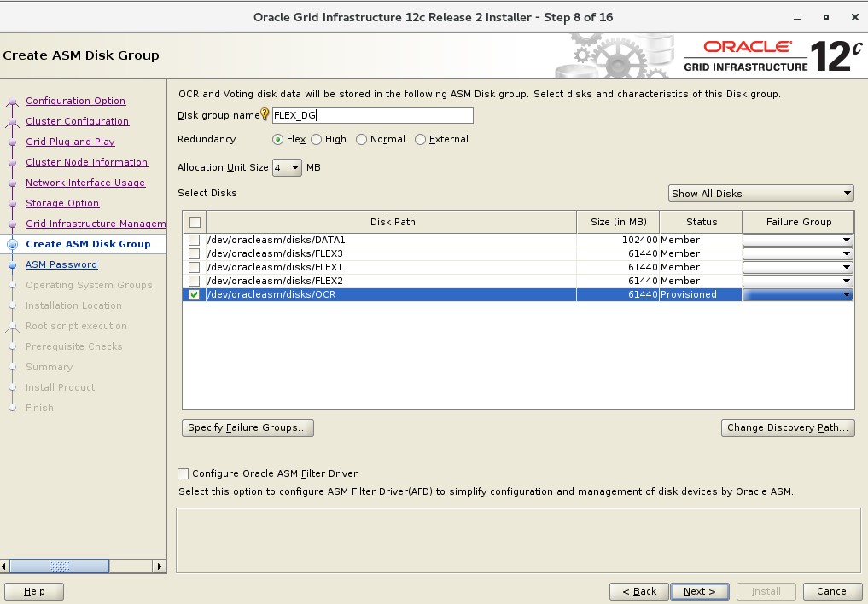Image resolution: width=868 pixels, height=604 pixels.
Task: Open the Change Discovery Path dialog
Action: pos(787,427)
